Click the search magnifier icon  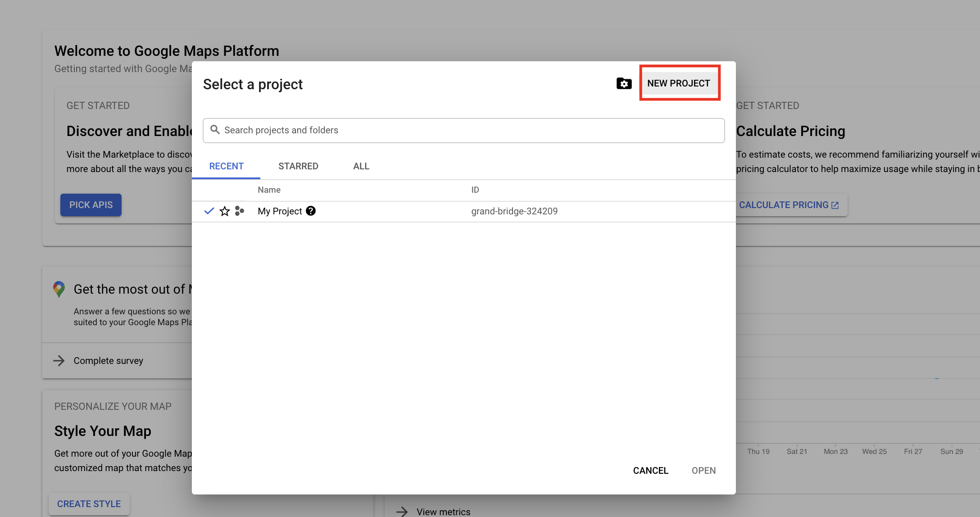coord(215,130)
